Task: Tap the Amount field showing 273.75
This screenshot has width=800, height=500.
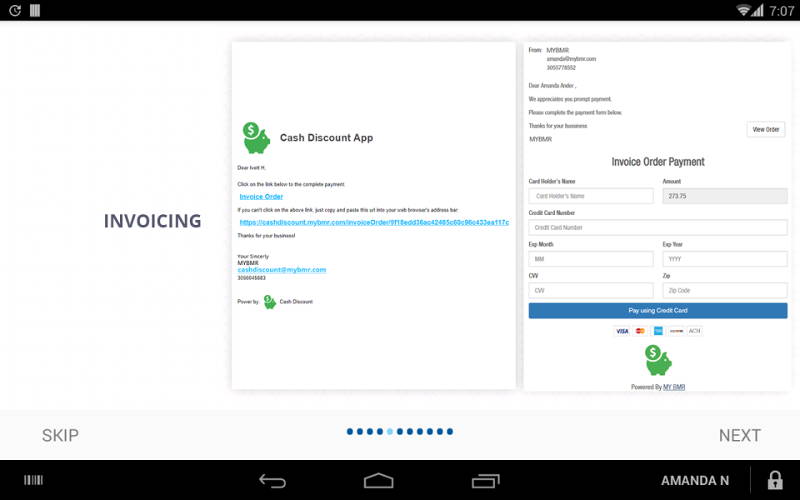Action: coord(724,196)
